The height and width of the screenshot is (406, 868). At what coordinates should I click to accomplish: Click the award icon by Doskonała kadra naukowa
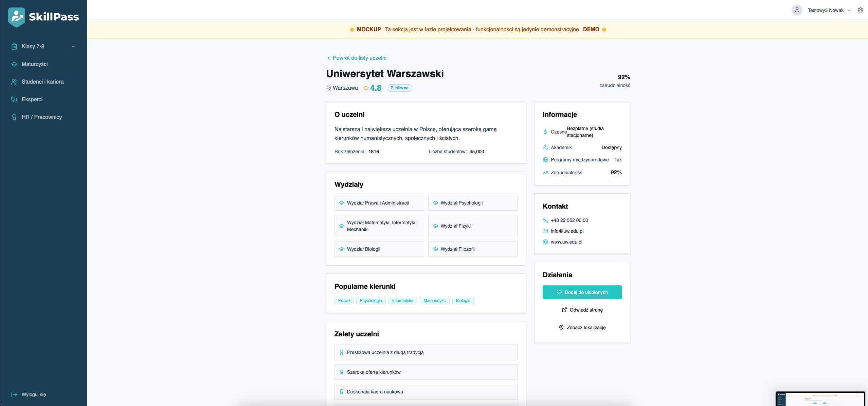pos(342,392)
